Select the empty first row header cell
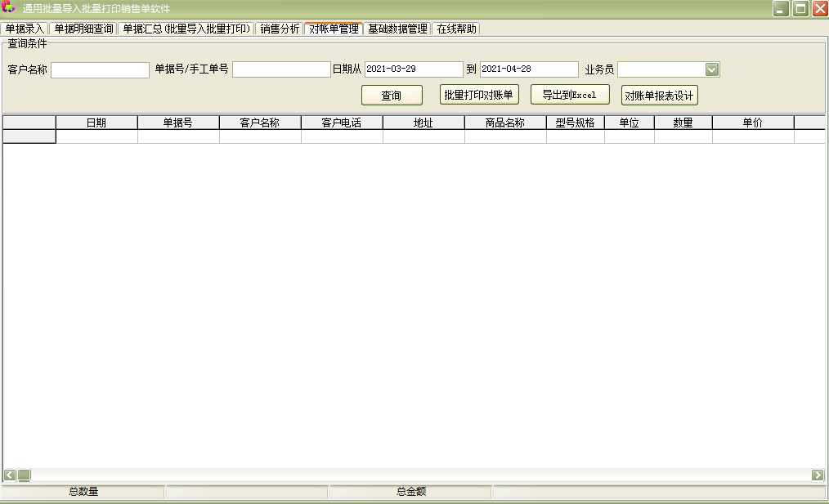Image resolution: width=829 pixels, height=504 pixels. (x=29, y=136)
